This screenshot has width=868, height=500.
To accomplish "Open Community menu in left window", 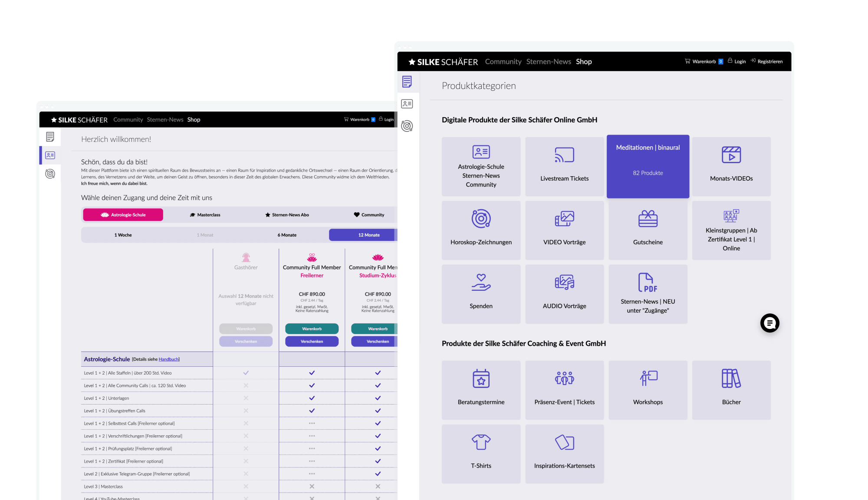I will pos(128,120).
